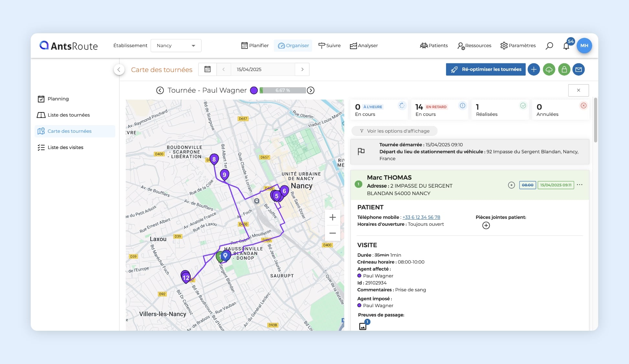
Task: Open three-dot menu for Marc Thomas
Action: click(x=580, y=185)
